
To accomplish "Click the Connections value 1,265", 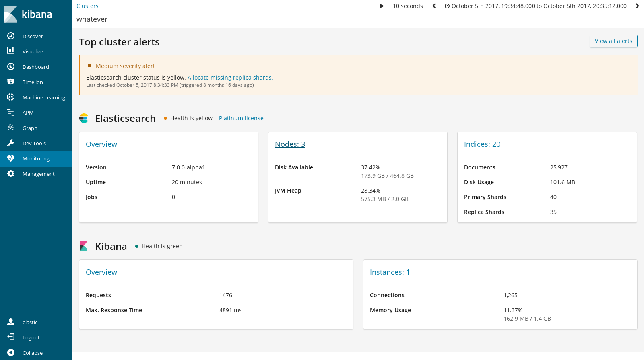I will tap(510, 295).
